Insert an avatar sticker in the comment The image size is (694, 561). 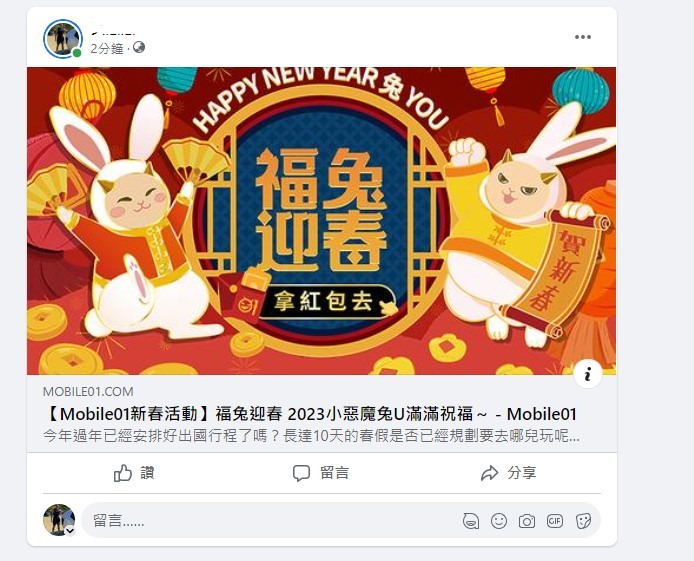(x=470, y=521)
